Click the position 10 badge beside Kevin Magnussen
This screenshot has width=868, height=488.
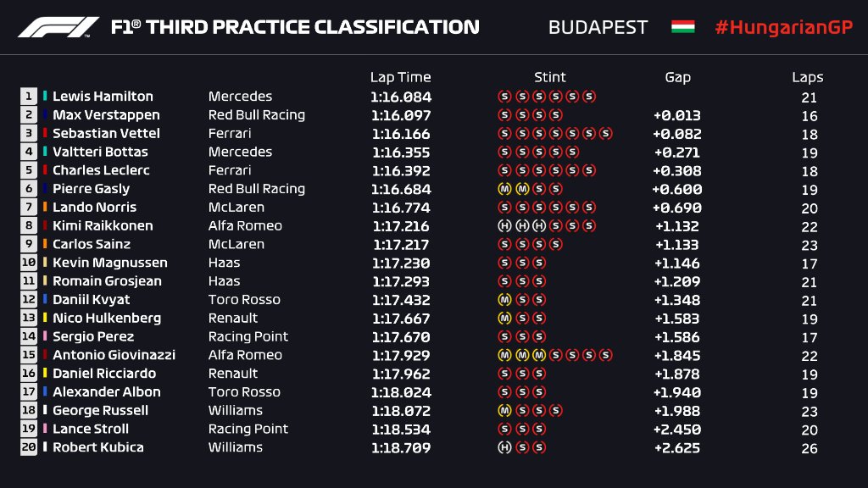[x=29, y=263]
